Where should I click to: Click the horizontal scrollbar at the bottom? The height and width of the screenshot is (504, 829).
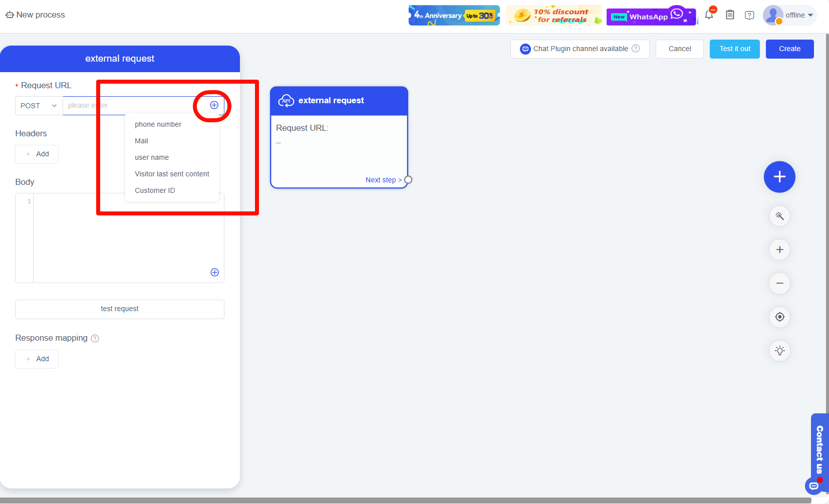[x=406, y=500]
